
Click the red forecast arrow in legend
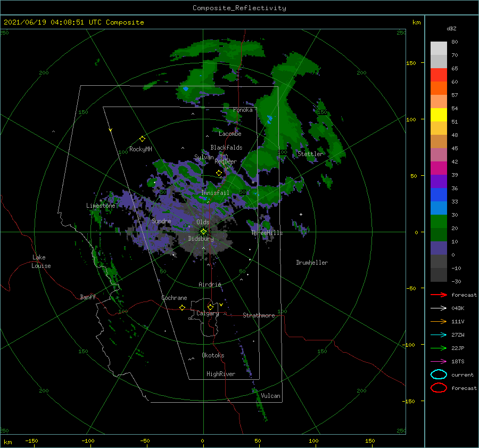coord(439,295)
